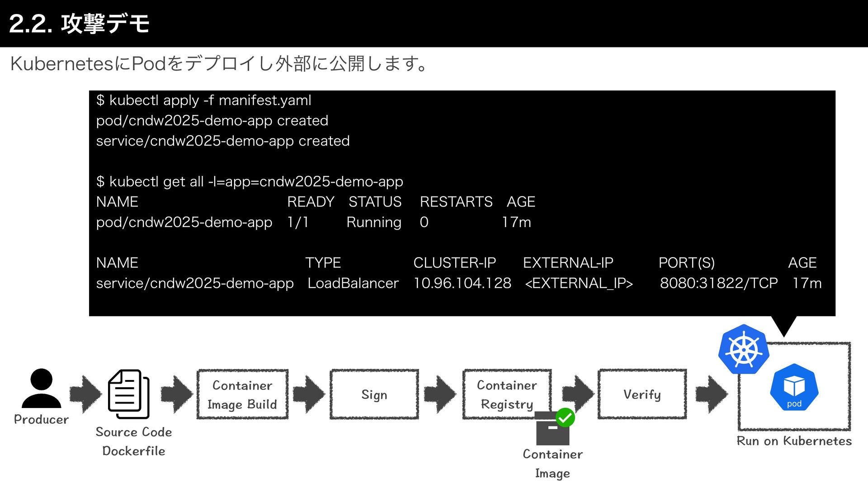Image resolution: width=868 pixels, height=488 pixels.
Task: Click the blue pod icon
Action: click(x=794, y=388)
